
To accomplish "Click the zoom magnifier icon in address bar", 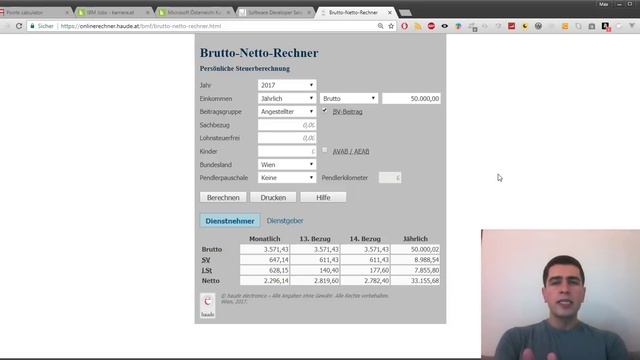I will tap(380, 26).
